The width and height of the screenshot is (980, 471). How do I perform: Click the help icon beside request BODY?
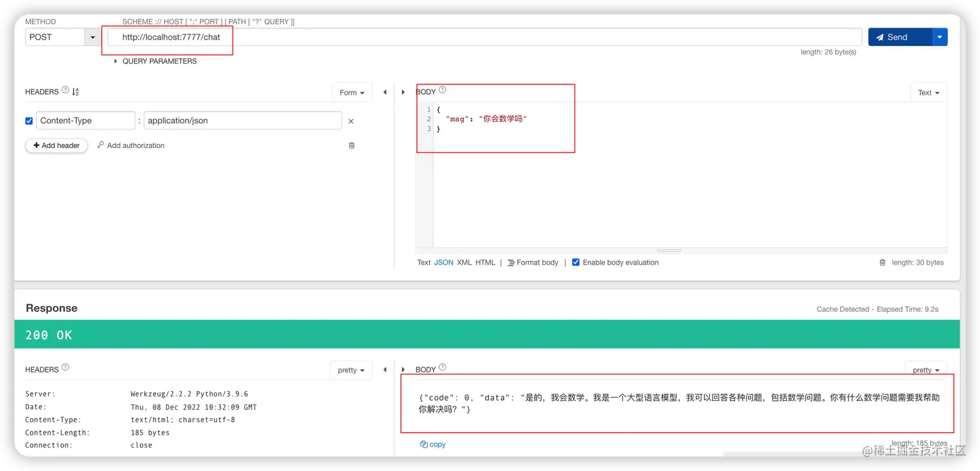pos(443,90)
